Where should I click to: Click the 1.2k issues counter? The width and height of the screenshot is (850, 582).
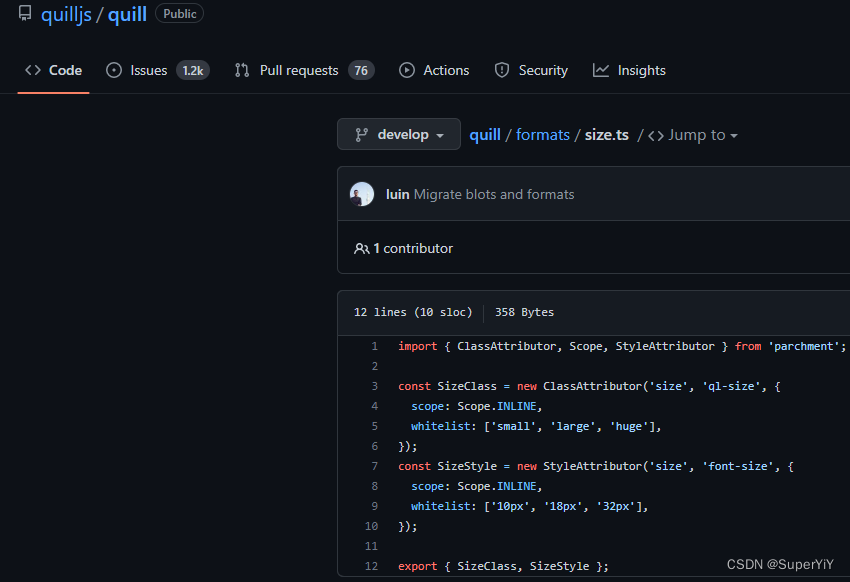[192, 70]
